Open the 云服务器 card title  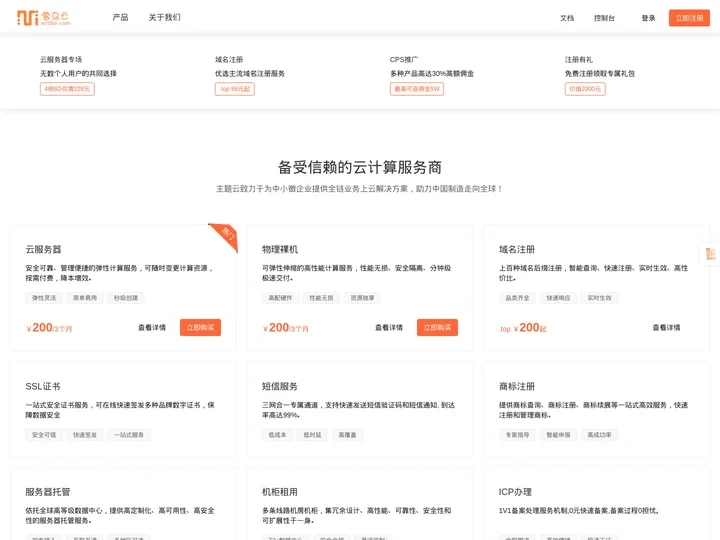(x=43, y=249)
